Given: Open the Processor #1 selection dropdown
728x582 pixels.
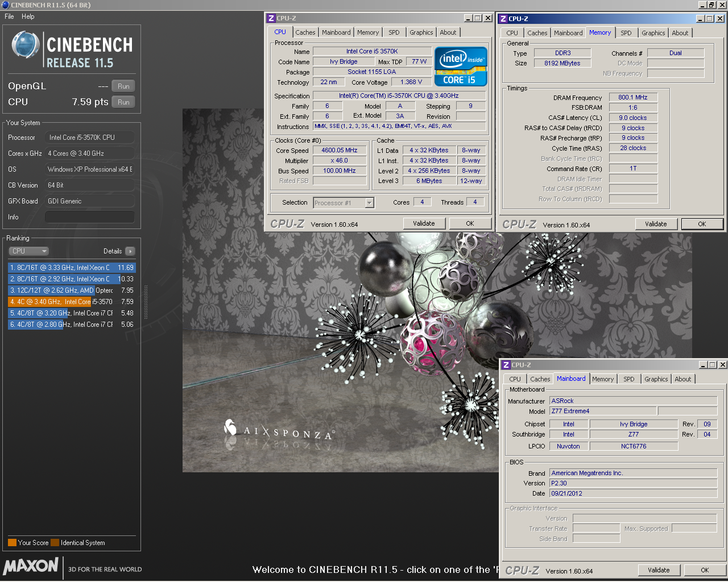Looking at the screenshot, I should tap(344, 203).
